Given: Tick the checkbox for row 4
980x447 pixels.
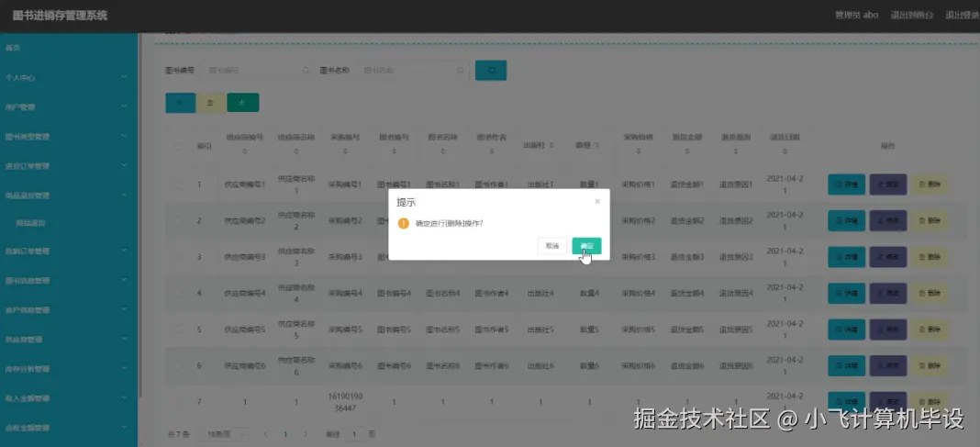Looking at the screenshot, I should pos(178,293).
